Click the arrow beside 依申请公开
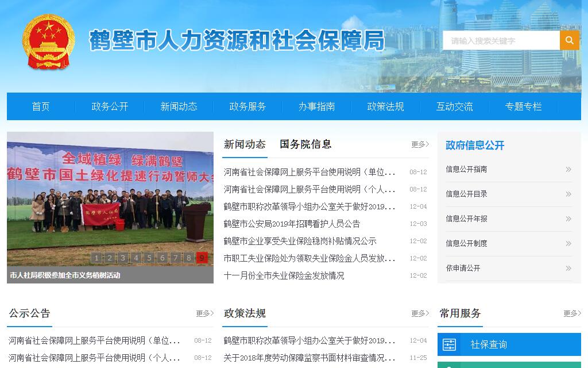This screenshot has height=368, width=588. click(x=568, y=268)
